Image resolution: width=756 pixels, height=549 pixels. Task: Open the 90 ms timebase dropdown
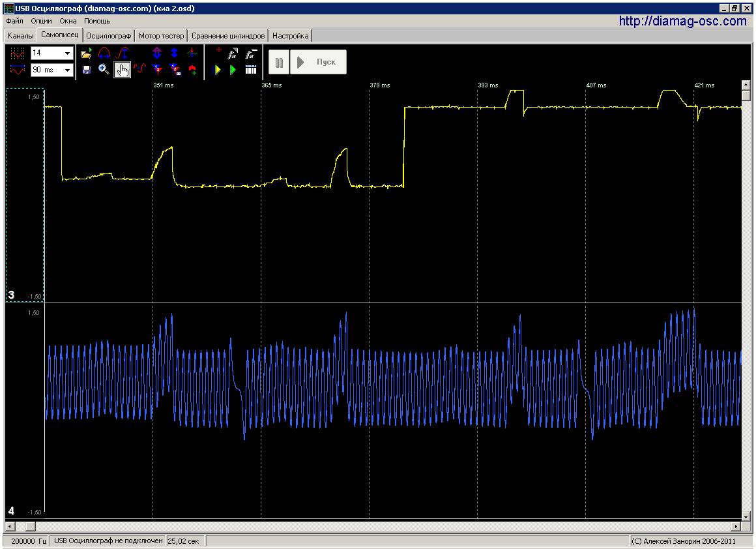click(x=68, y=70)
